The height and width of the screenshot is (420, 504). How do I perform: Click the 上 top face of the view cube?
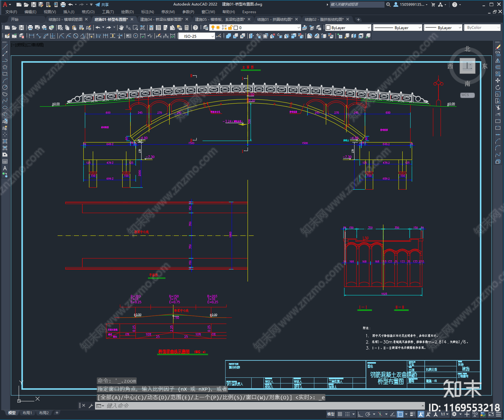(x=467, y=66)
